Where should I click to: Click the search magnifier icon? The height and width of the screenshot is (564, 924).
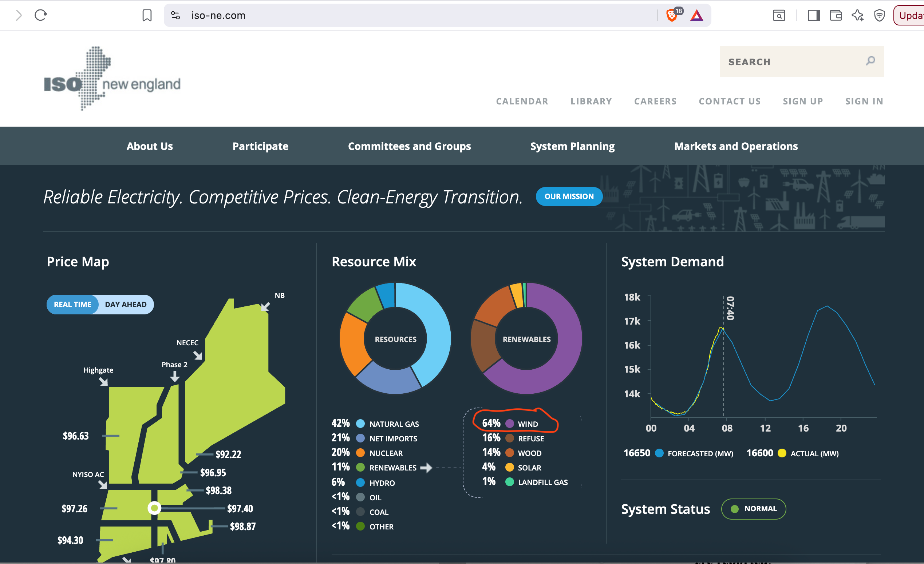[870, 61]
